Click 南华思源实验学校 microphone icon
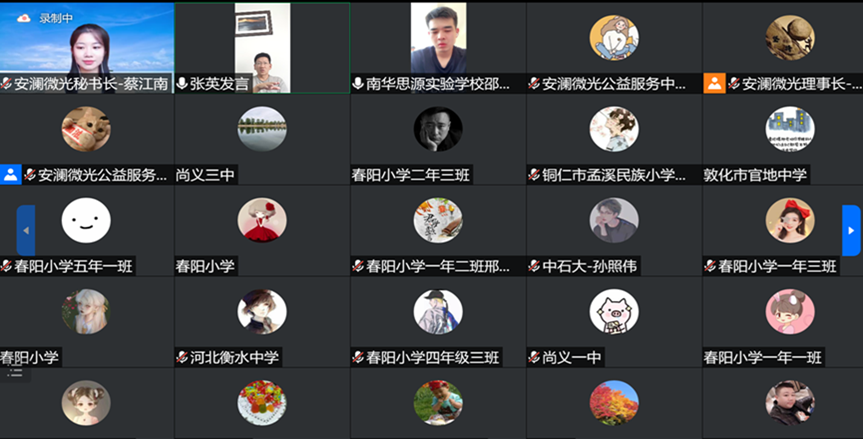Screen dimensions: 863x439 [x=358, y=84]
